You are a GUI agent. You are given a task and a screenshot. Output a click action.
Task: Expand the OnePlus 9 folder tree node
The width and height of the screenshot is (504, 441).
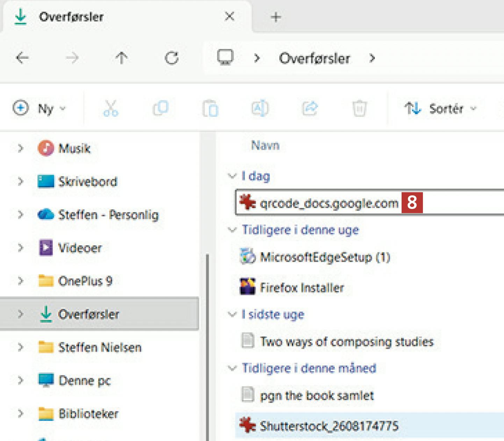(x=21, y=281)
